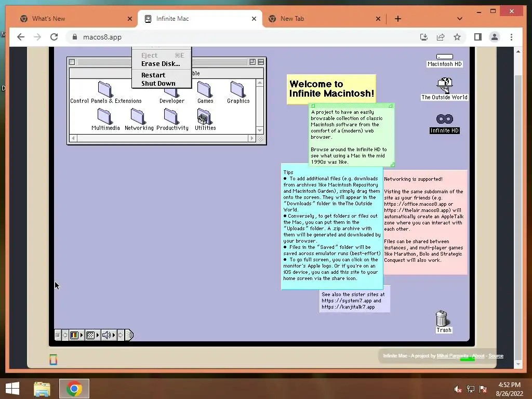The width and height of the screenshot is (532, 399).
Task: Open the color-bars monitor dropdown arrow in Control Strip
Action: (82, 335)
